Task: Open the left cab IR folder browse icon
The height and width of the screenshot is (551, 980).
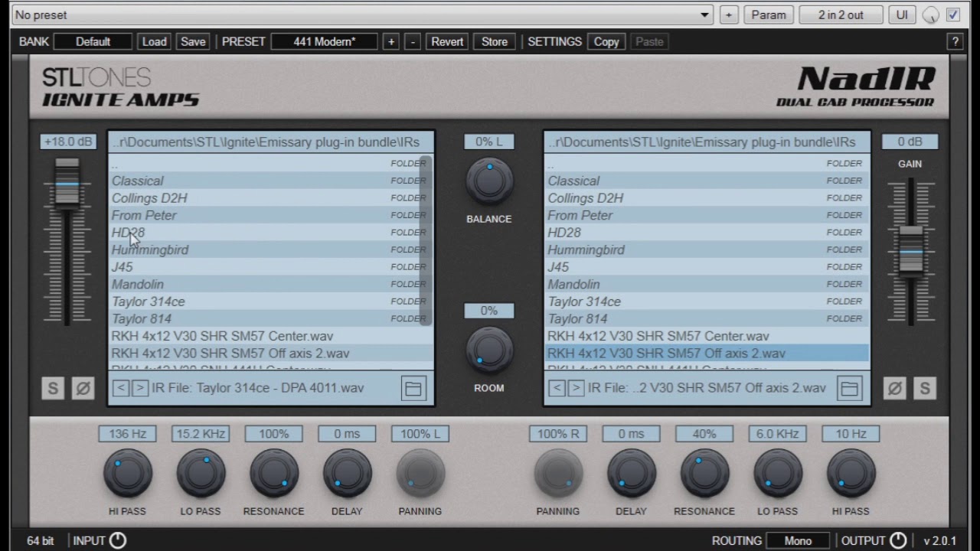Action: [413, 388]
